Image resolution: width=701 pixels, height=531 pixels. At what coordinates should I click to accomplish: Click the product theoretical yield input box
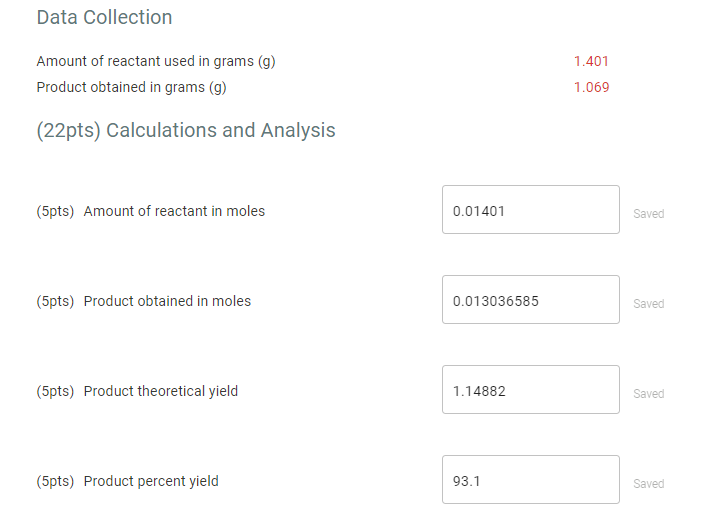pos(530,390)
